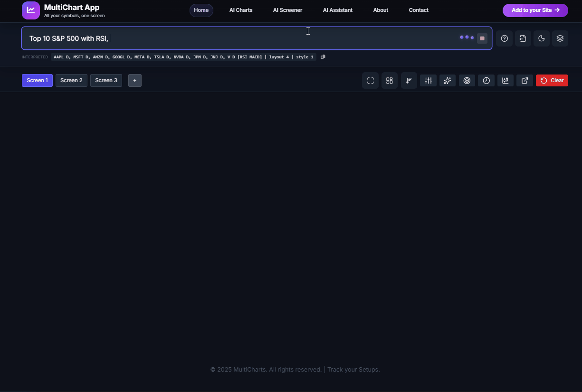Open the grid layout icon

[390, 81]
